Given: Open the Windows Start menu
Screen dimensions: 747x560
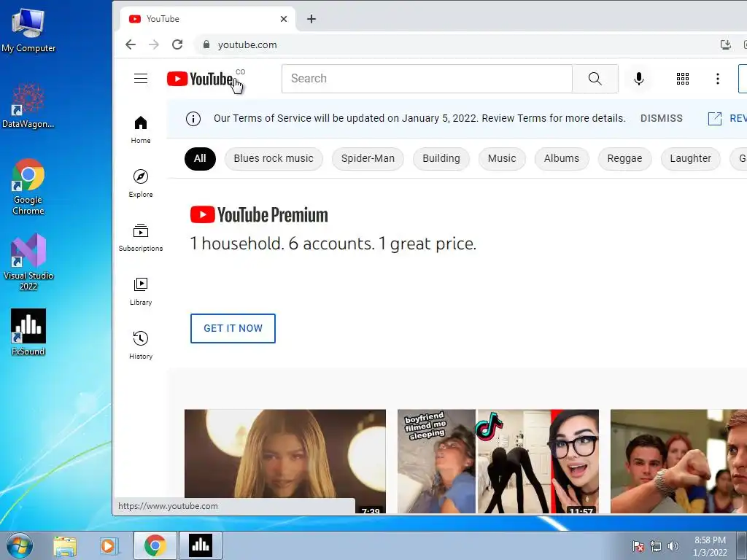Looking at the screenshot, I should coord(20,545).
